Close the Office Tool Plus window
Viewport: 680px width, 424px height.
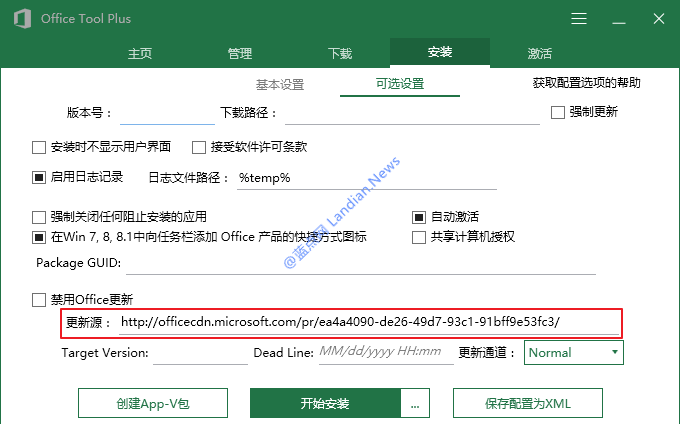(659, 19)
